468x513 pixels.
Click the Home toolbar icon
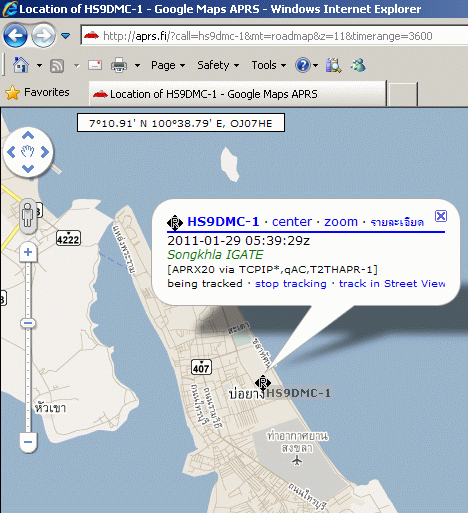pyautogui.click(x=21, y=65)
